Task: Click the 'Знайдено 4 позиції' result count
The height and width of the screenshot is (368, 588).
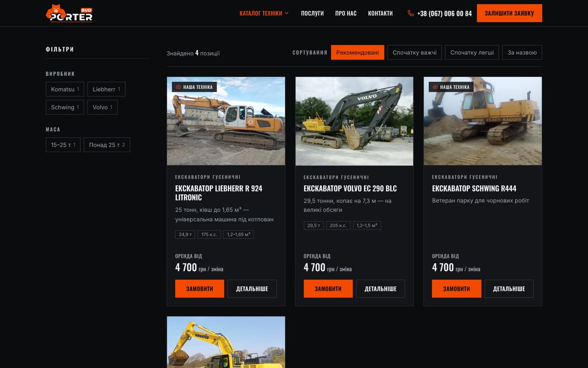Action: pyautogui.click(x=193, y=53)
